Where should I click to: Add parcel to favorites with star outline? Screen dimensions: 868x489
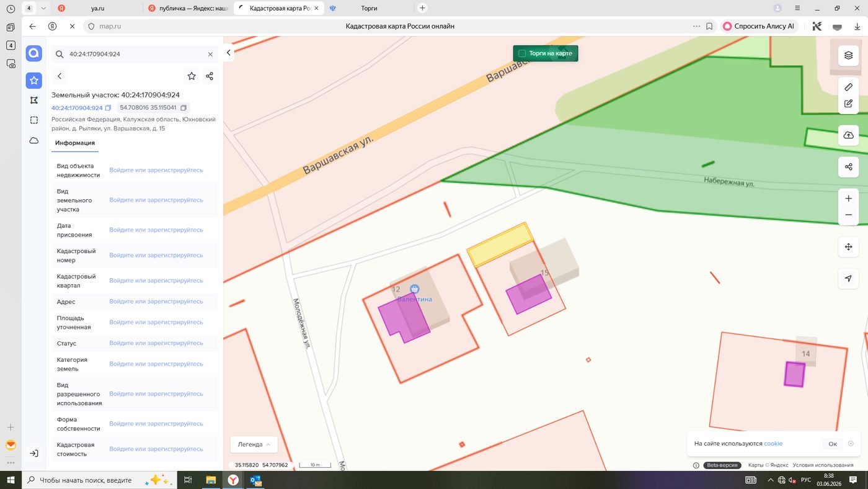192,76
